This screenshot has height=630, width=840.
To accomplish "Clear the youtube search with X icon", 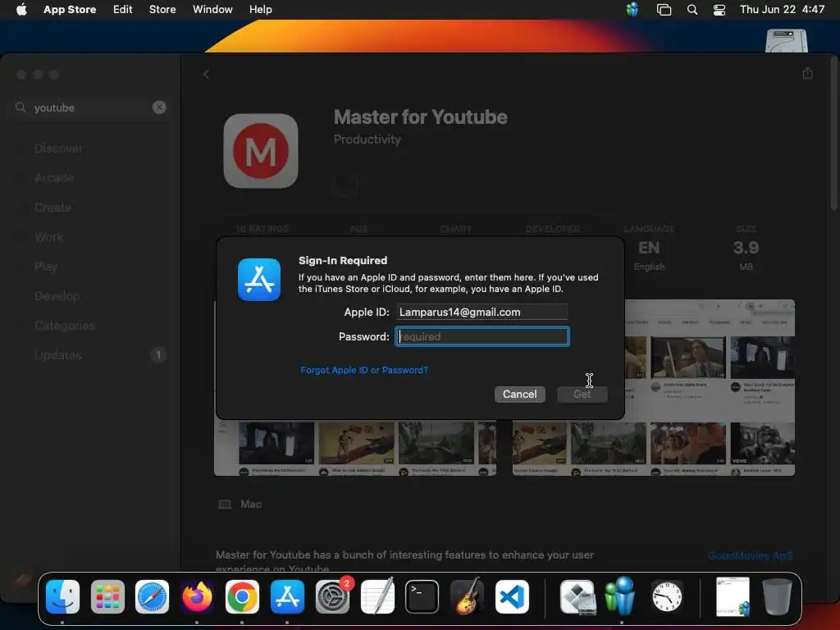I will point(159,107).
